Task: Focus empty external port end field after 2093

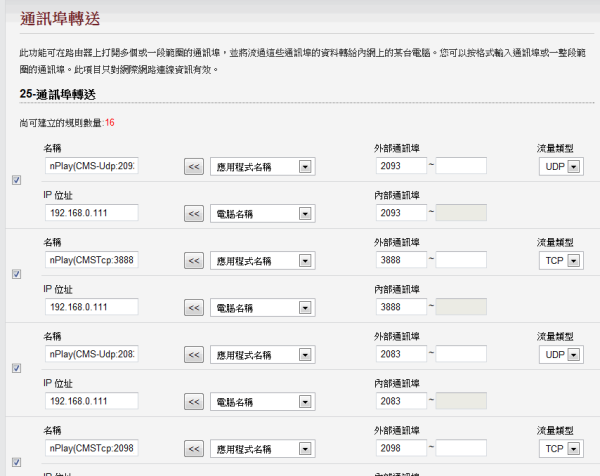Action: [461, 166]
